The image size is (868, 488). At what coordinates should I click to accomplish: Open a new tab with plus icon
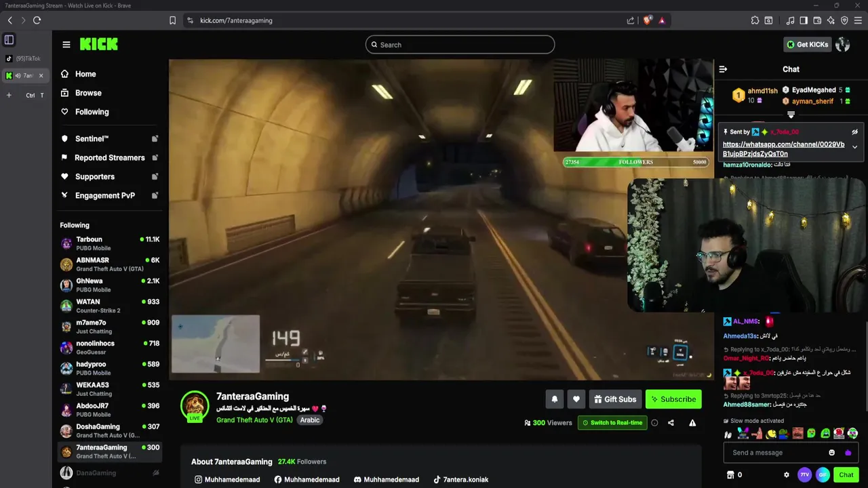[9, 95]
